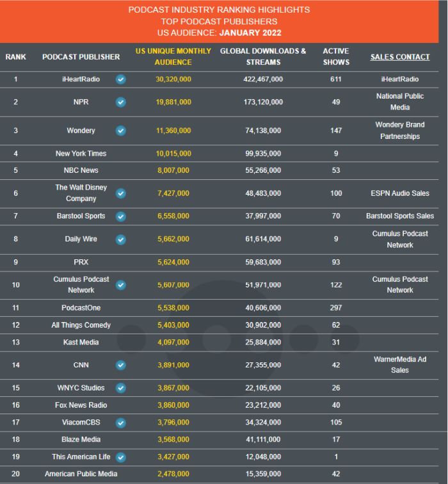
Task: Select the 41,111,000 downloads value
Action: click(263, 440)
